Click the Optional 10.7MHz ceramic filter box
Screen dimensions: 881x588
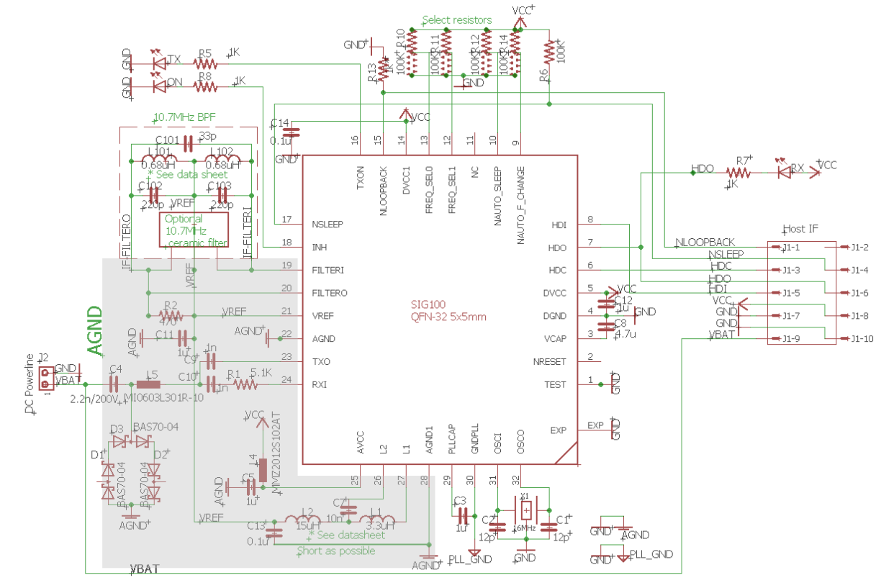pos(194,230)
